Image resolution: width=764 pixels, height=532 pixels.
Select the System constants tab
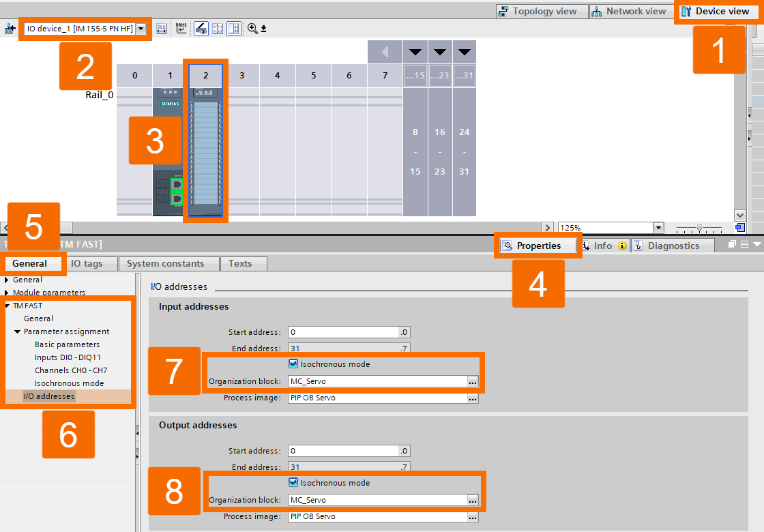(166, 263)
